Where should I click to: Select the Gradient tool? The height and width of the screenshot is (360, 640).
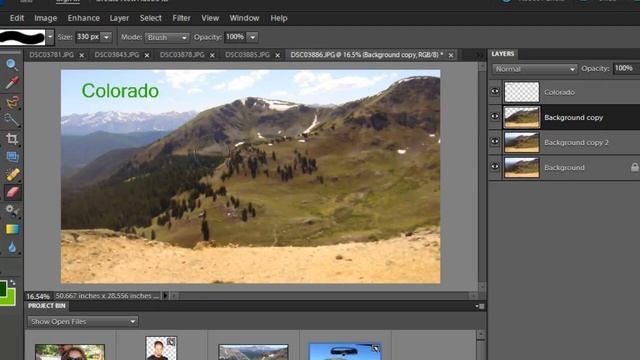[x=12, y=229]
